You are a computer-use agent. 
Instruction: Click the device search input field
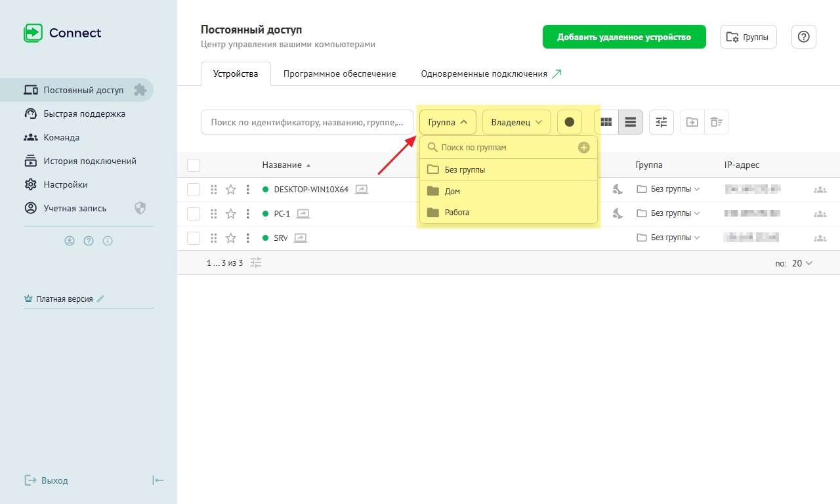(306, 122)
